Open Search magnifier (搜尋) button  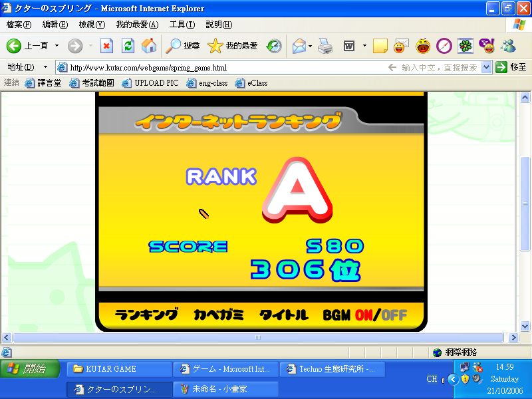[x=182, y=46]
